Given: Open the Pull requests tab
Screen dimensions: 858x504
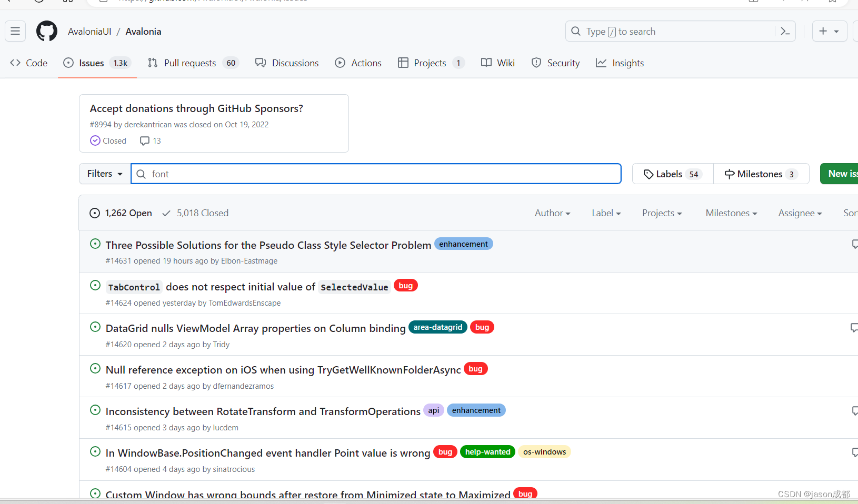Looking at the screenshot, I should [194, 63].
